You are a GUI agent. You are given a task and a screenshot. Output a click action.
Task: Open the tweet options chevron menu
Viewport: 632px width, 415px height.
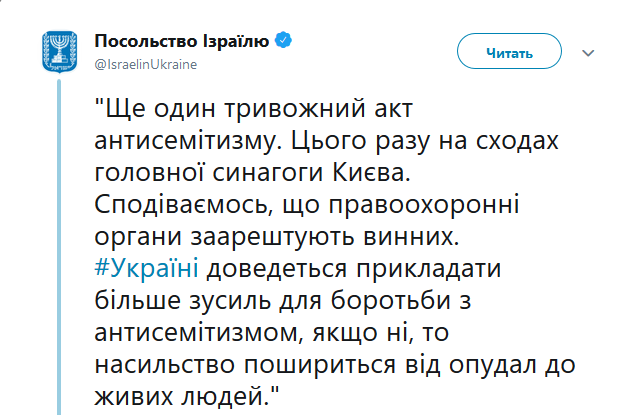pos(588,51)
